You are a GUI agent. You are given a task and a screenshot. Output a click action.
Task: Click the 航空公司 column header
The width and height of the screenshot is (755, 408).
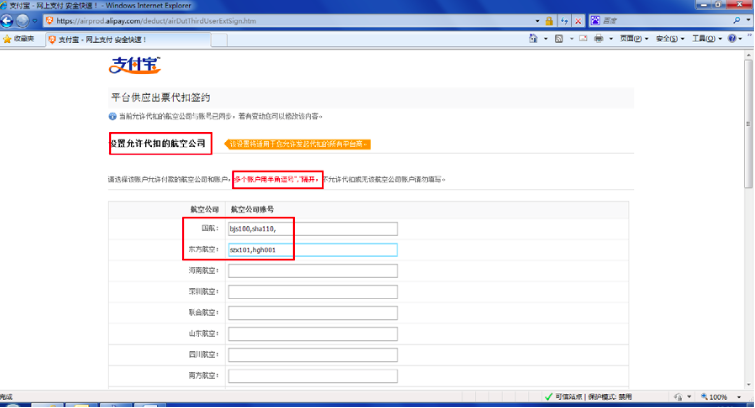coord(204,210)
